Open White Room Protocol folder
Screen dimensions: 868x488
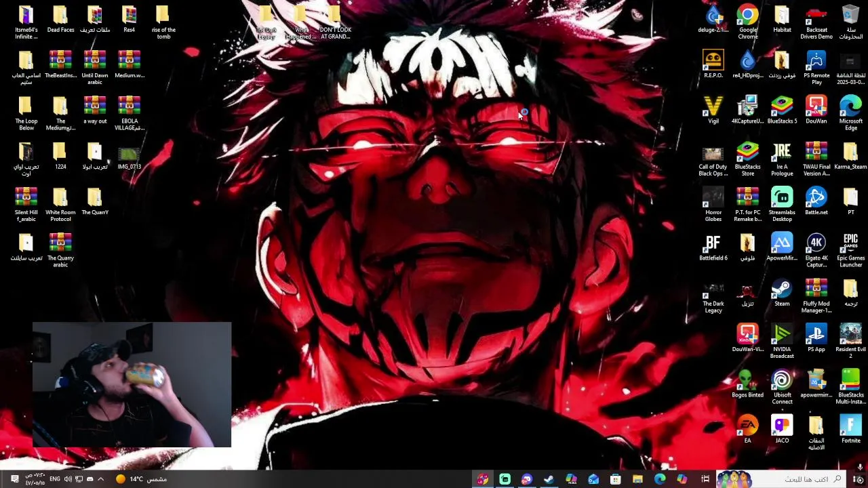(60, 204)
